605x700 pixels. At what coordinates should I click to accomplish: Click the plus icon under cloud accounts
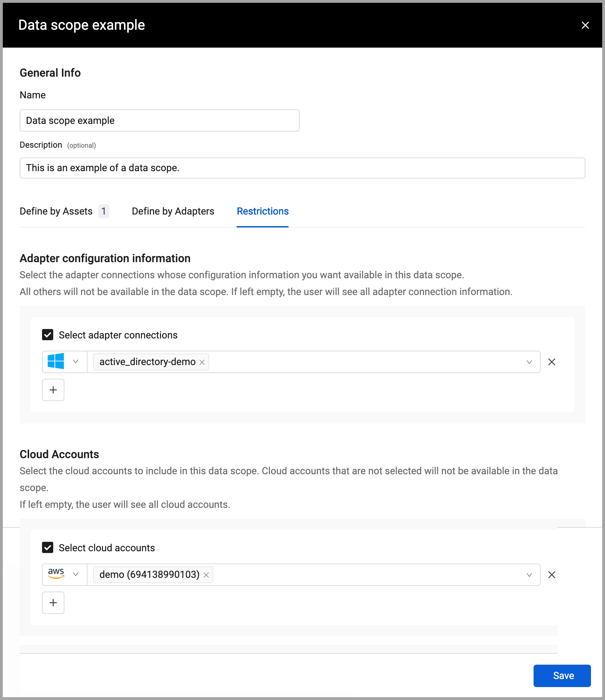point(53,602)
